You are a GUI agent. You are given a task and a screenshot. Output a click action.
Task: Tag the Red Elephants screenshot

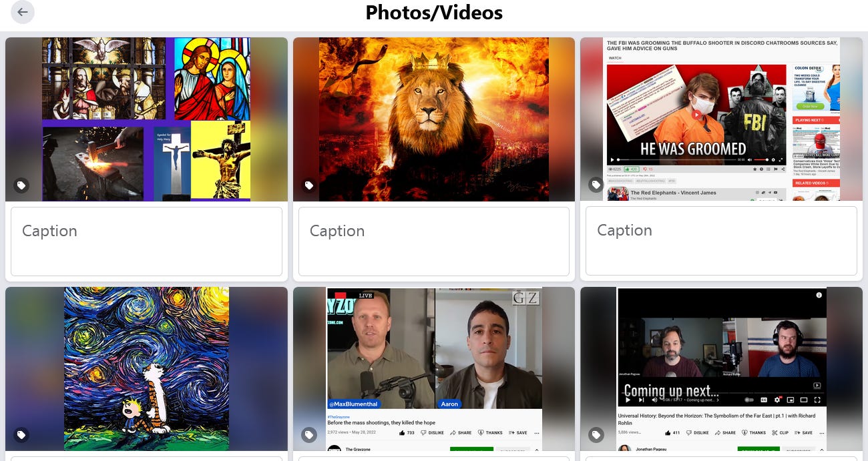[596, 185]
